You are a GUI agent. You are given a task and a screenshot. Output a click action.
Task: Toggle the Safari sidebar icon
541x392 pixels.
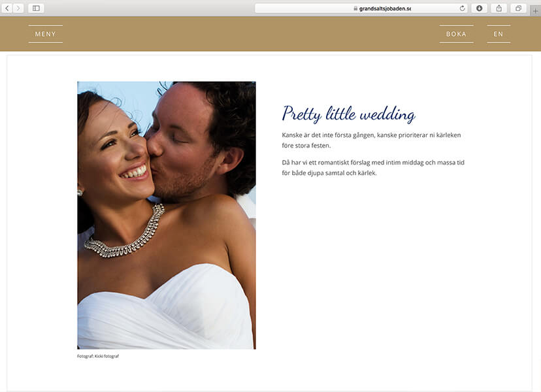36,8
